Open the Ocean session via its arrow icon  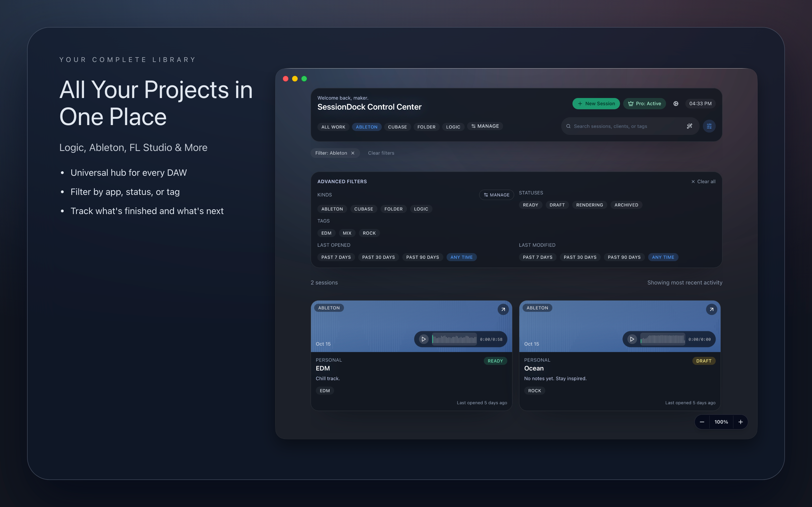pyautogui.click(x=712, y=309)
